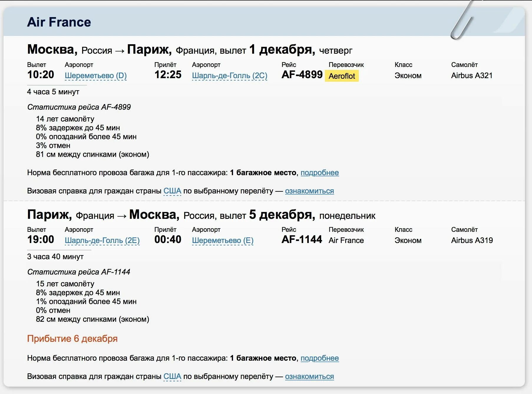The width and height of the screenshot is (532, 394).
Task: Click duration 3 часа 40 минут
Action: [55, 257]
